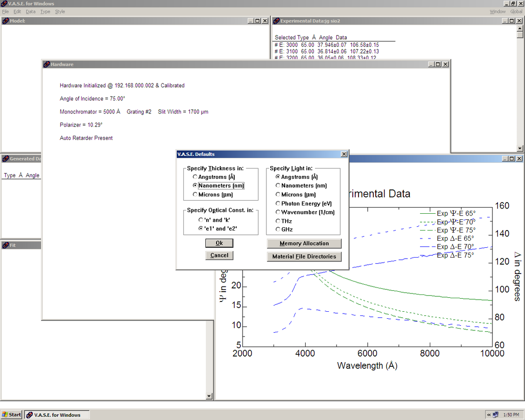
Task: Click legend entry 'Exp Δ-E 70°'
Action: tap(447, 247)
